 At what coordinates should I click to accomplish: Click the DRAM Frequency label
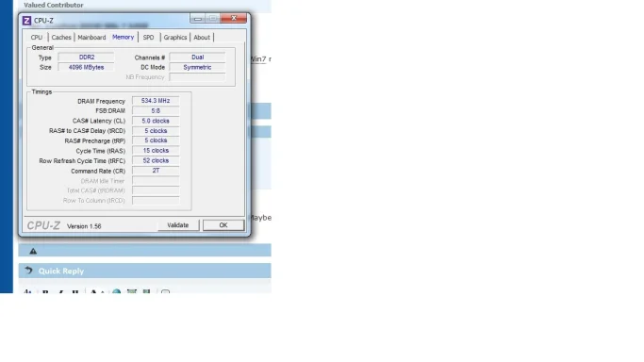coord(101,102)
